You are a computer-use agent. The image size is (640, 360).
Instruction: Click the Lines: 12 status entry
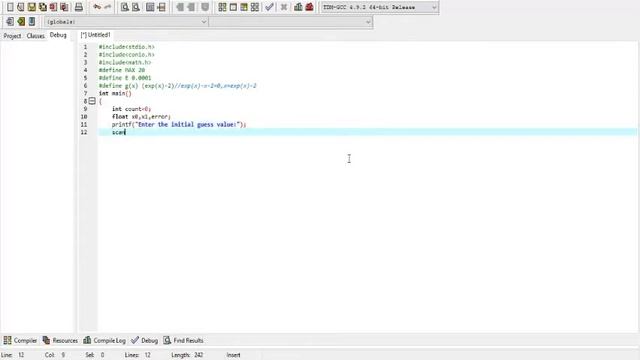click(138, 355)
